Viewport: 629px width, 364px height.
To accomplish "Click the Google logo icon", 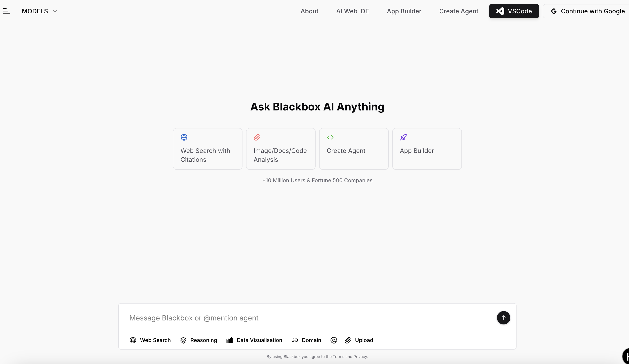I will (x=554, y=11).
